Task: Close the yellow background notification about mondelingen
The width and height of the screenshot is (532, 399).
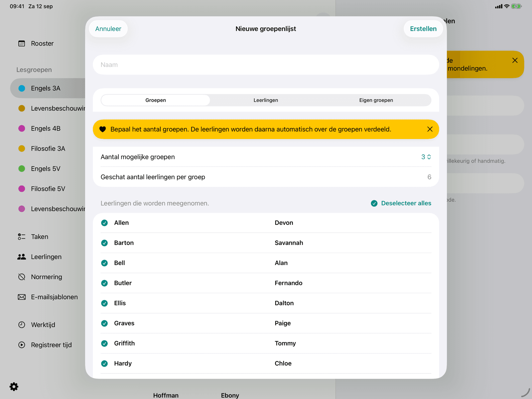Action: (515, 60)
